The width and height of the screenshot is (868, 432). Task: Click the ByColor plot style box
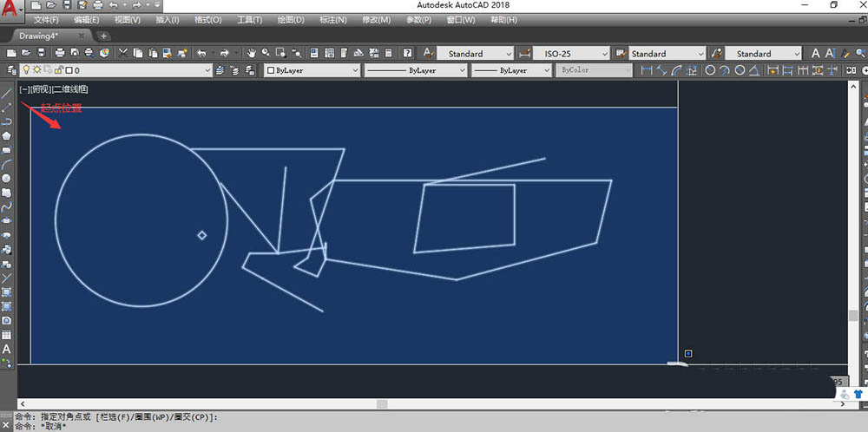point(594,70)
